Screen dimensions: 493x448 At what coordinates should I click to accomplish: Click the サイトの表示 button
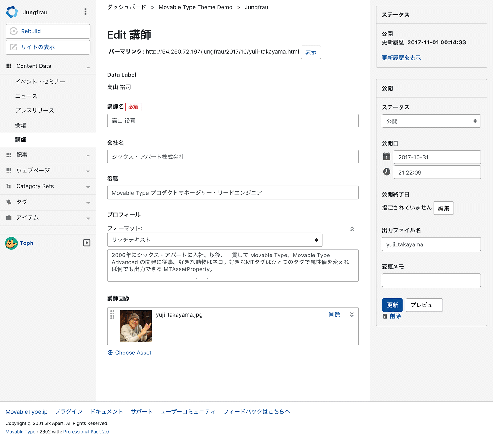click(48, 47)
